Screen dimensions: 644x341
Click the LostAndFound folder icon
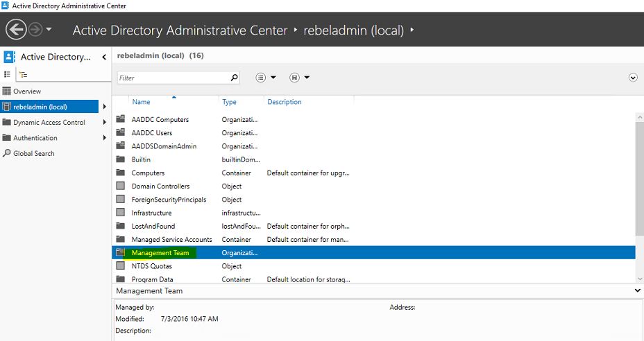(120, 226)
